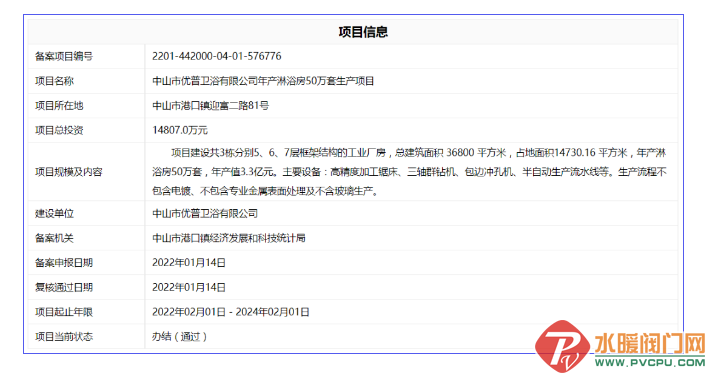Select the 项目当前状态 label cell
The height and width of the screenshot is (377, 710).
tap(86, 337)
